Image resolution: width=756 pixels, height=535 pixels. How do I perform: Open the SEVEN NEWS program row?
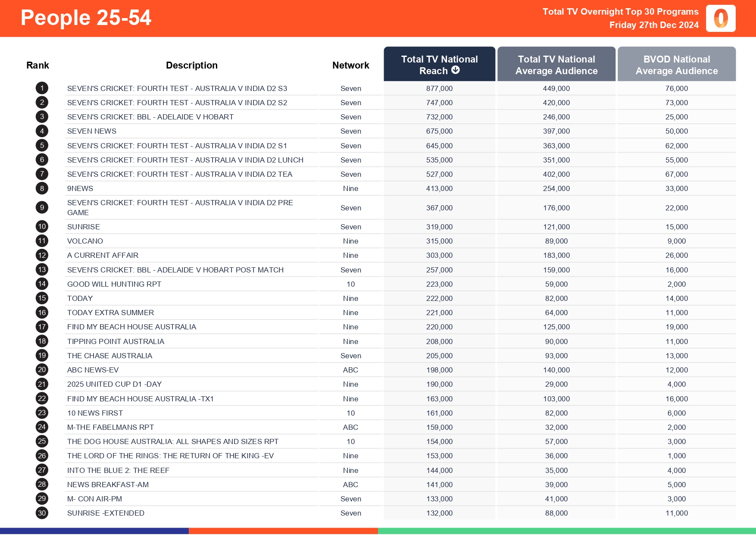coord(92,131)
